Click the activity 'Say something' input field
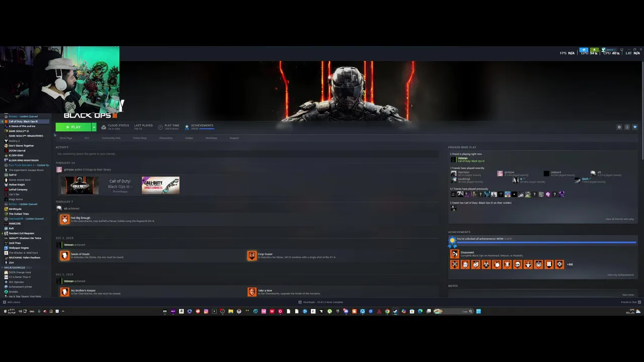 247,154
